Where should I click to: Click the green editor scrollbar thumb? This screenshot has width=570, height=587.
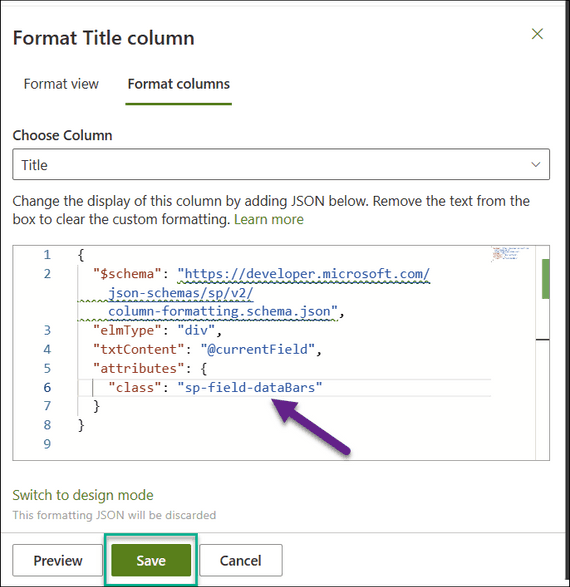[545, 279]
